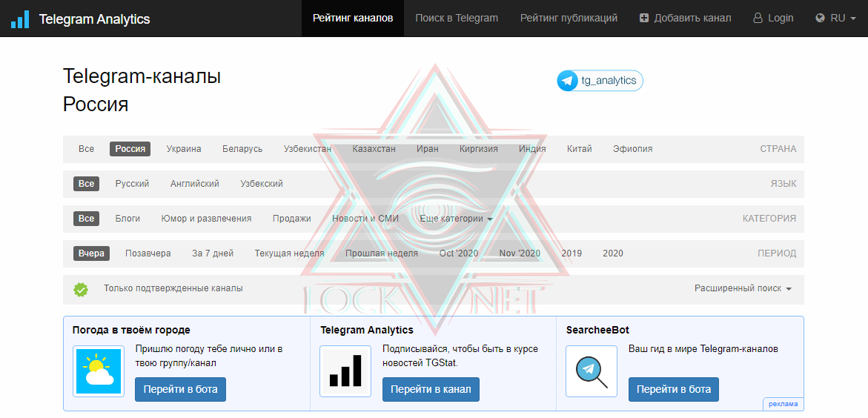Filter by Блоги category
The image size is (868, 418).
tap(128, 219)
